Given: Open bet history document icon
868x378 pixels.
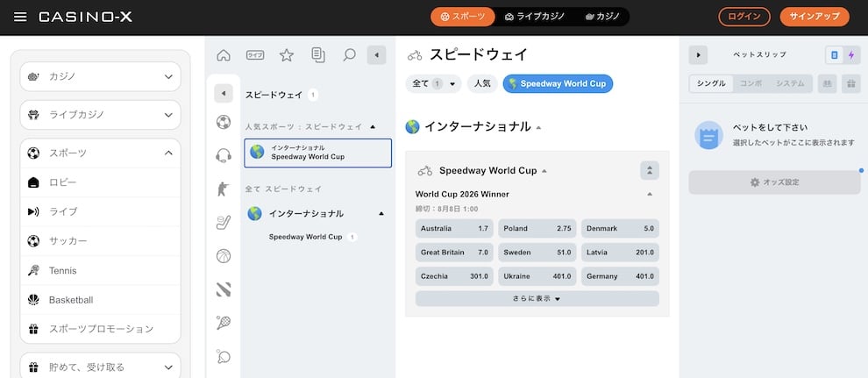Looking at the screenshot, I should [317, 54].
